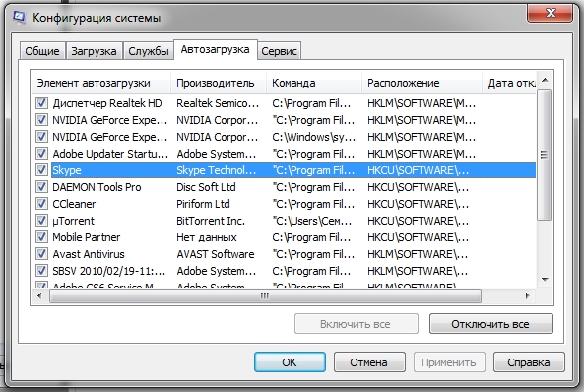Click the Skype Technol... manufacturer cell

click(217, 170)
